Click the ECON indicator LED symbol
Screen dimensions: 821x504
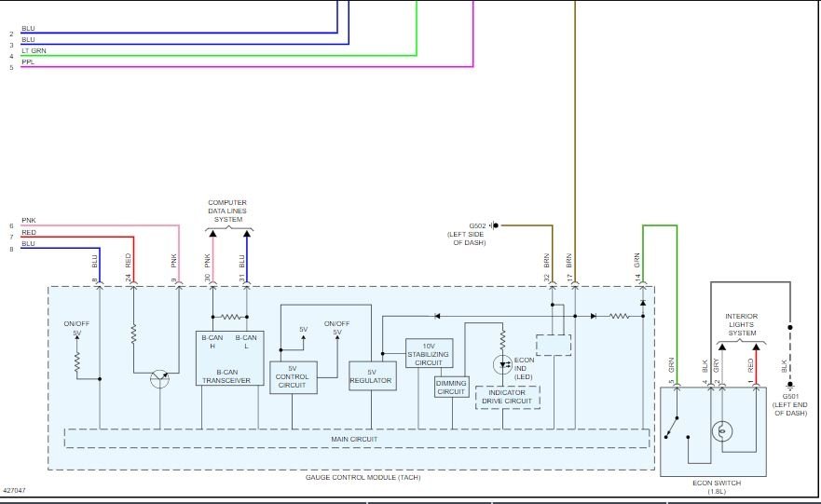pos(502,364)
